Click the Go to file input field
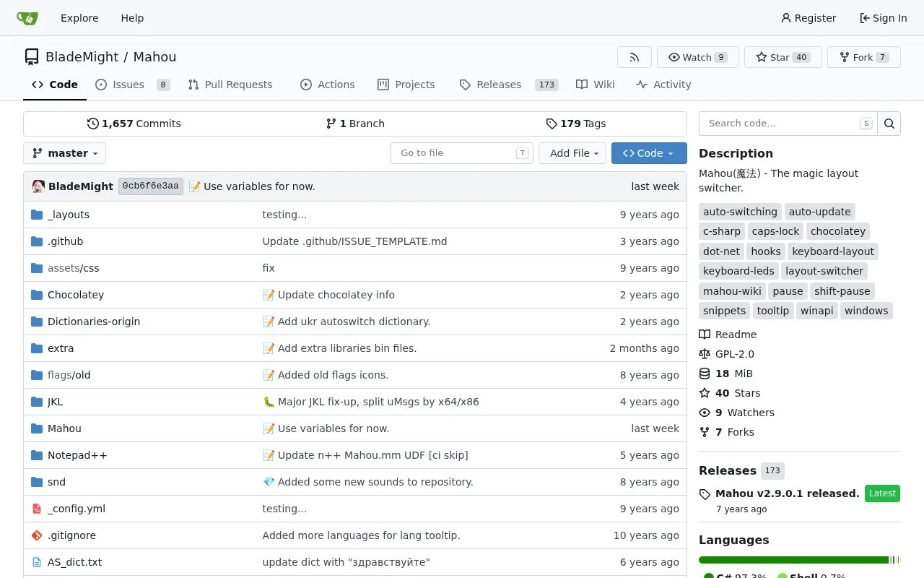Image resolution: width=924 pixels, height=578 pixels. [x=462, y=153]
